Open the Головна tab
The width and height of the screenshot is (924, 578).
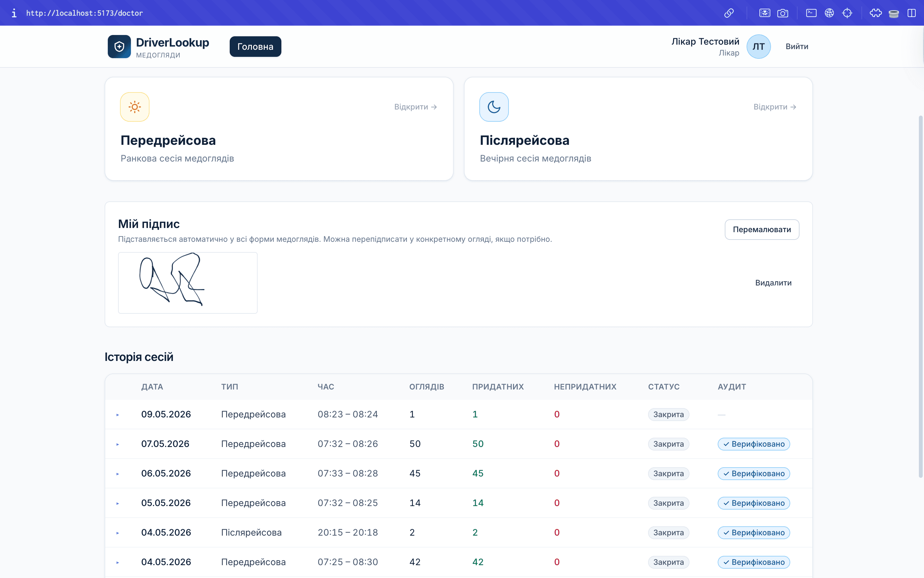255,47
